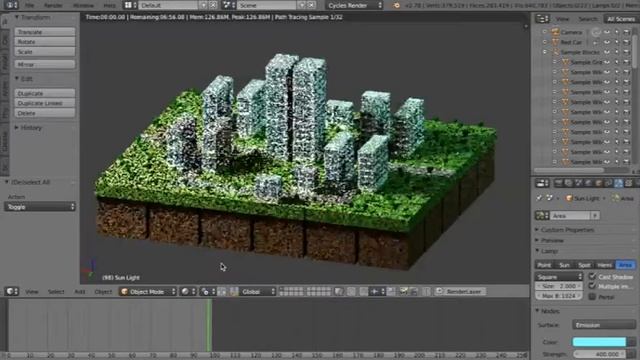This screenshot has width=640, height=360.
Task: Click the Red Car mesh icon in outliner
Action: click(556, 42)
